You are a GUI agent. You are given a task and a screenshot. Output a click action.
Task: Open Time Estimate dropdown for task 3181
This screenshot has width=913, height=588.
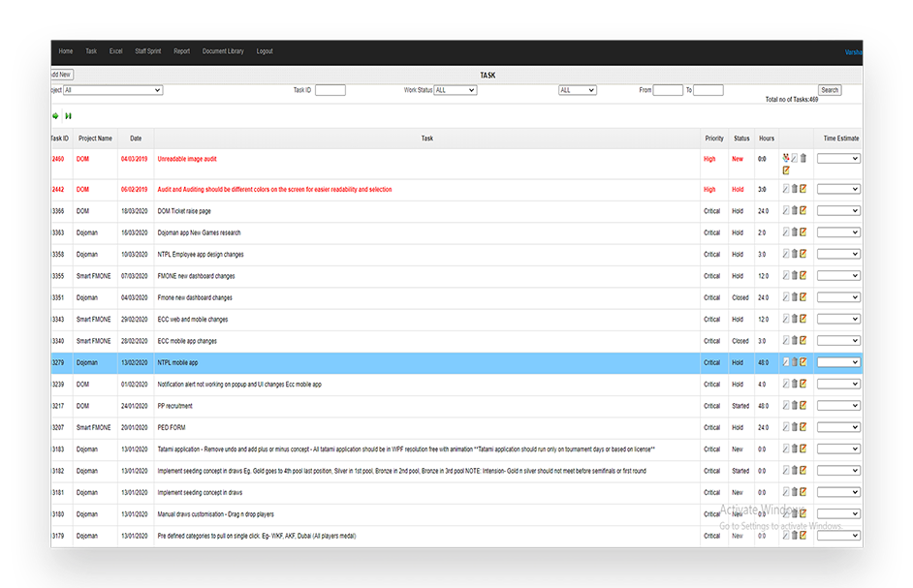coord(838,492)
